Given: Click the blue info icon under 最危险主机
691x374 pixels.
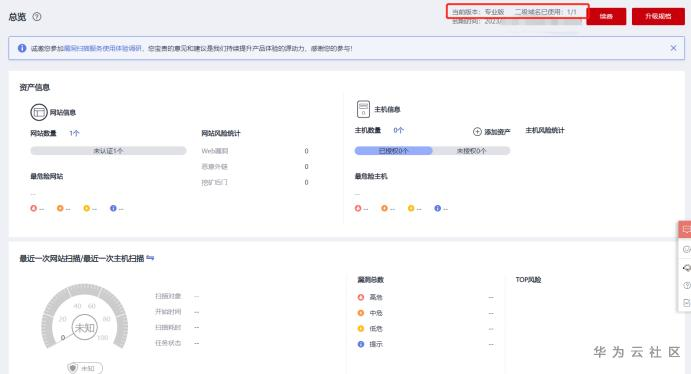Looking at the screenshot, I should [x=437, y=208].
